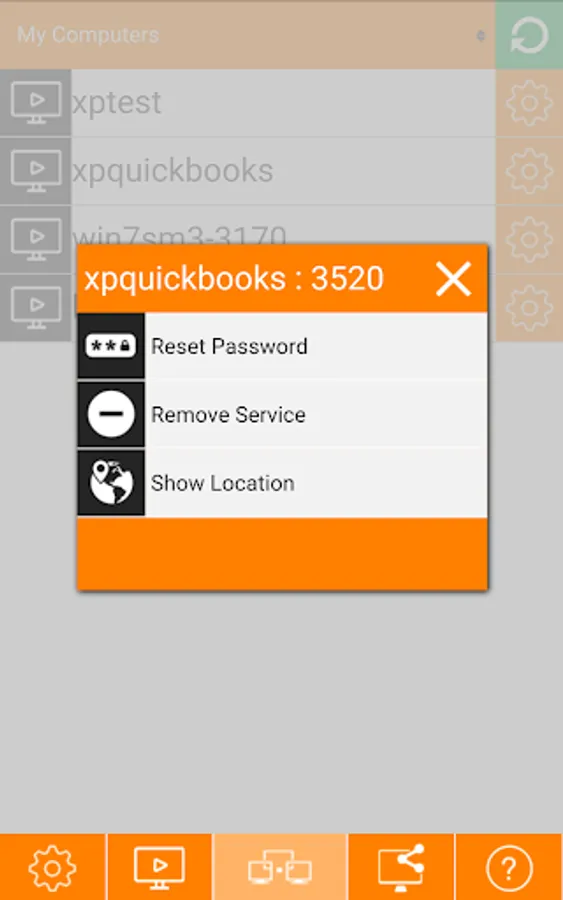
Task: Close the xpquickbooks : 3520 dialog
Action: [x=453, y=280]
